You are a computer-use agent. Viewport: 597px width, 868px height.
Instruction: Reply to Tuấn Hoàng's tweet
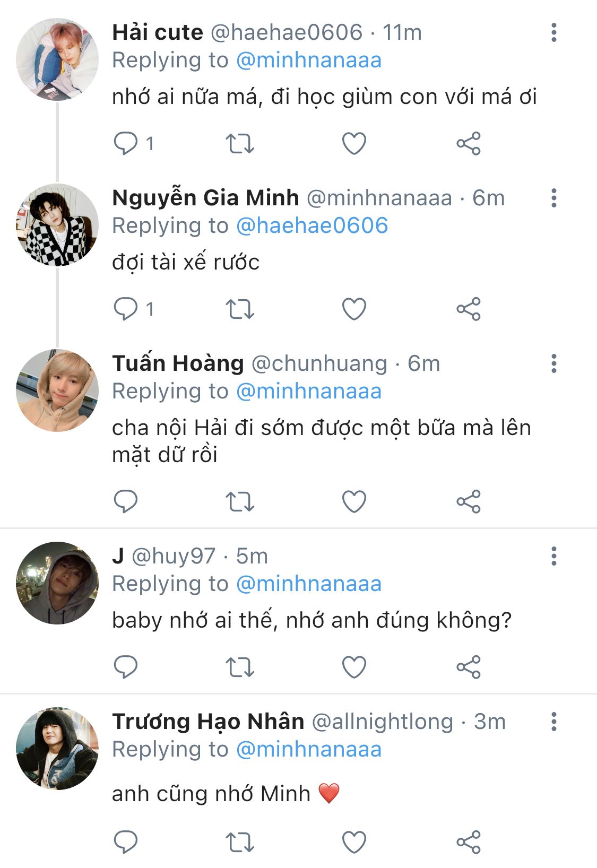click(x=126, y=501)
